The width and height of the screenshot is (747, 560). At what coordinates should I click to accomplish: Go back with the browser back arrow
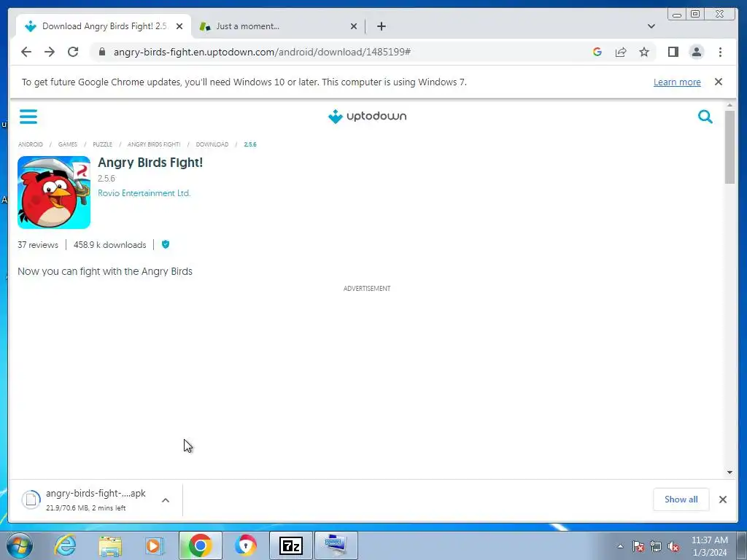tap(26, 52)
